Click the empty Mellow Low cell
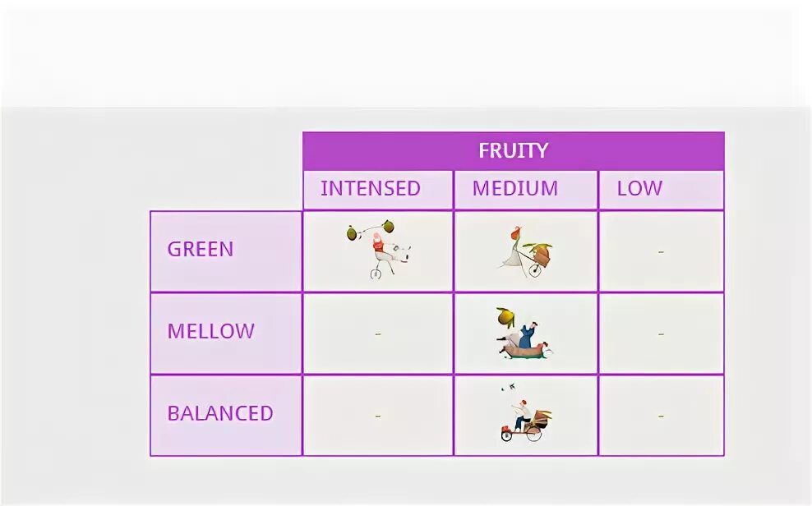Viewport: 812px width, 506px height. click(x=662, y=333)
